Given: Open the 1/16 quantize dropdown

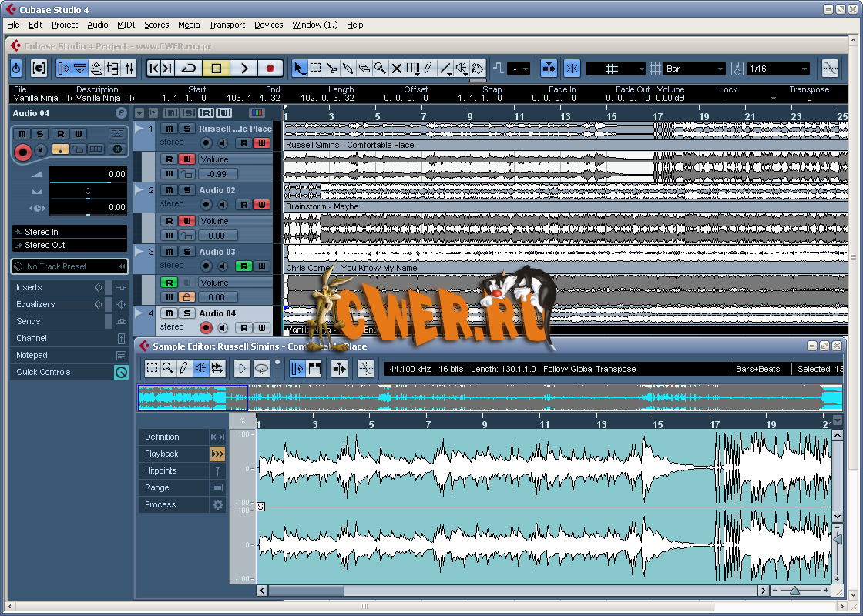Looking at the screenshot, I should (x=778, y=69).
